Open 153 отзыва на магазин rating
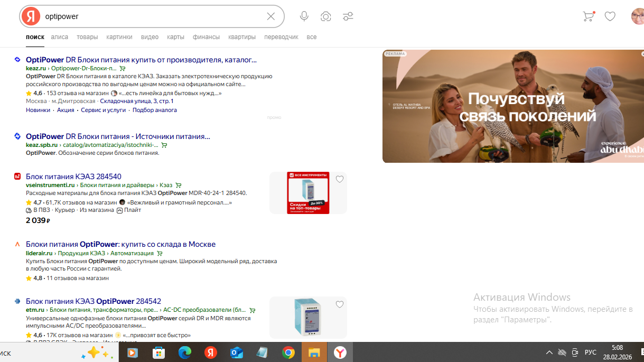Screen dimensions: 644x362 (78, 93)
